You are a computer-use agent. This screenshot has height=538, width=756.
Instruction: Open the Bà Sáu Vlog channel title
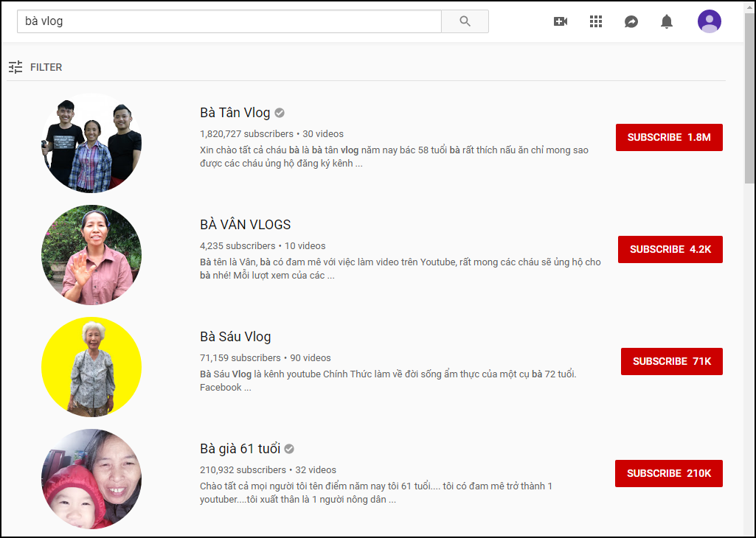coord(235,337)
